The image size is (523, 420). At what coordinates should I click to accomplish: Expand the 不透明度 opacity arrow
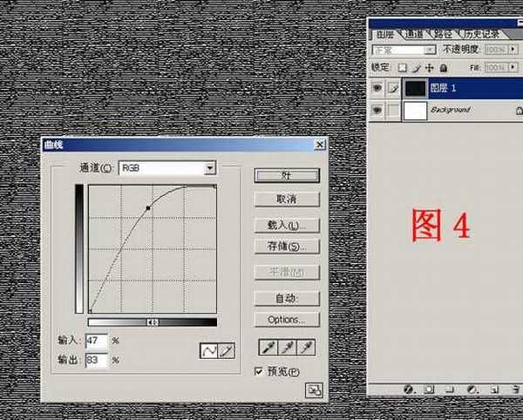[x=514, y=51]
